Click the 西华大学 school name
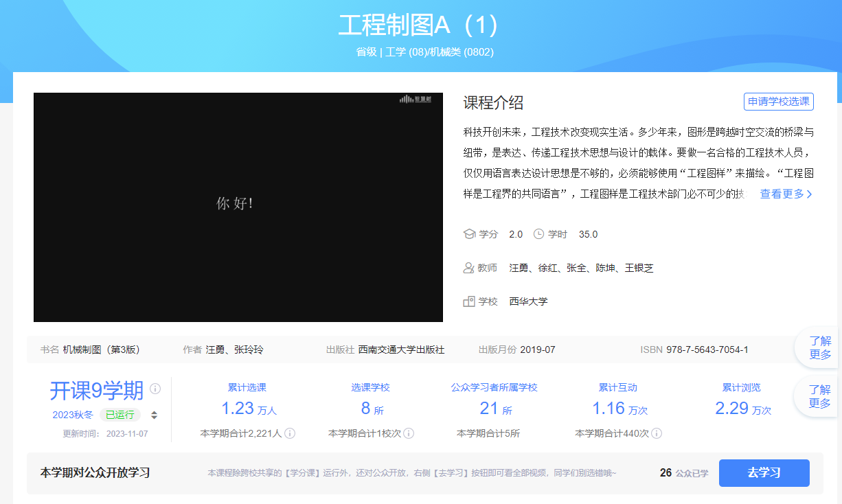The width and height of the screenshot is (842, 504). 528,301
